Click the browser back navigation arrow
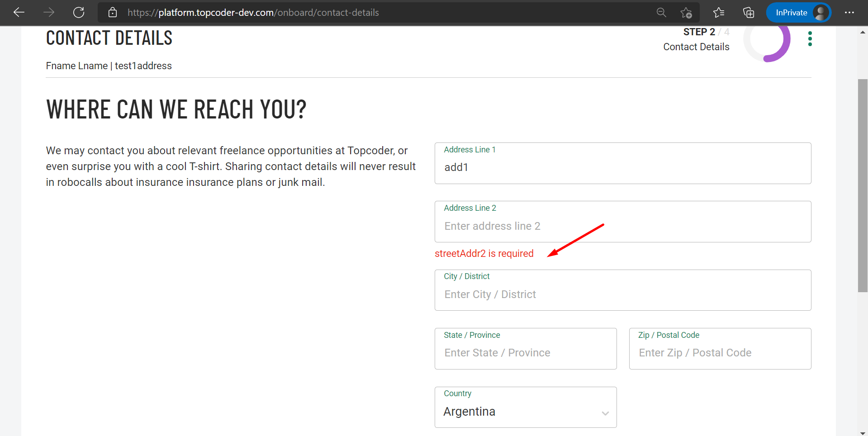The image size is (868, 436). (19, 12)
